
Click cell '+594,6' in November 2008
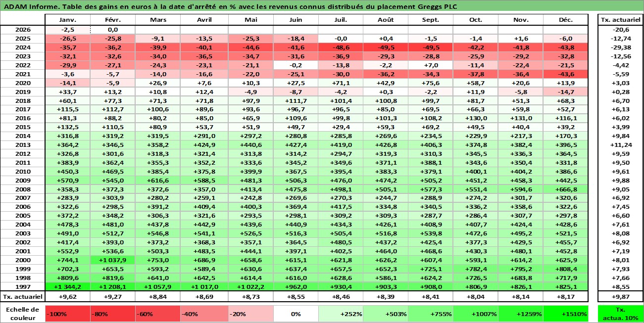[x=521, y=189]
